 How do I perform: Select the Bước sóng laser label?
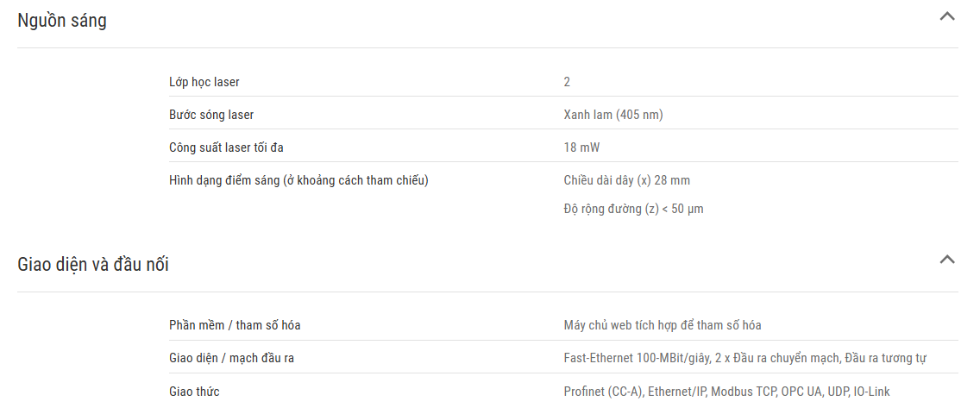pos(211,115)
